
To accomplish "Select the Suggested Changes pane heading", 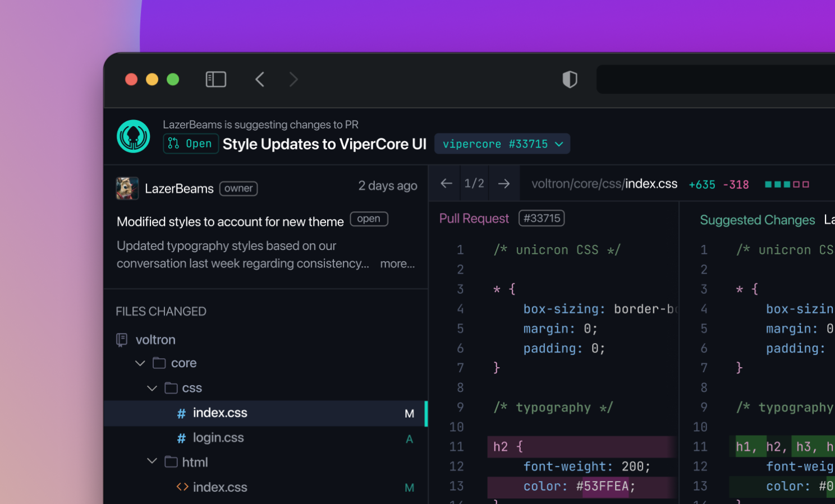I will click(x=758, y=220).
